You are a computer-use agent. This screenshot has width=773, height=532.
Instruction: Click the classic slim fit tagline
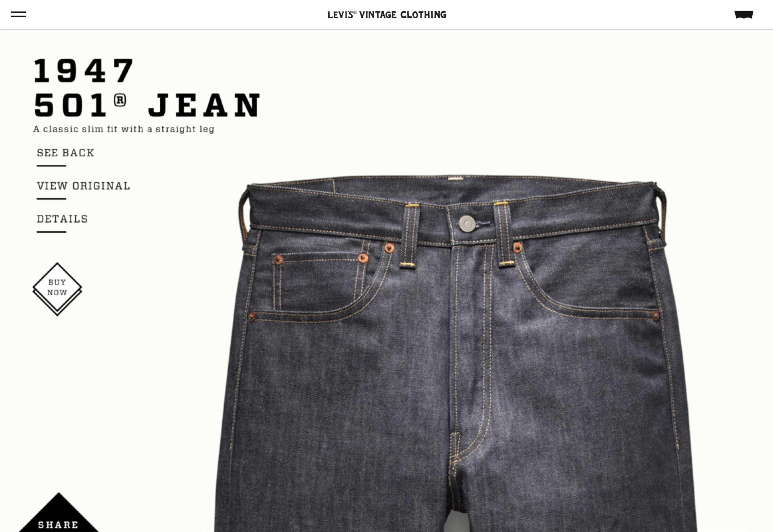[x=124, y=129]
